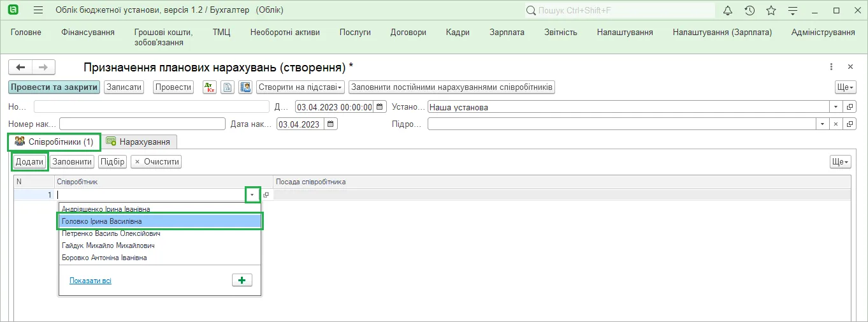The image size is (868, 322).
Task: Click the employee card icon in toolbar
Action: click(x=245, y=87)
